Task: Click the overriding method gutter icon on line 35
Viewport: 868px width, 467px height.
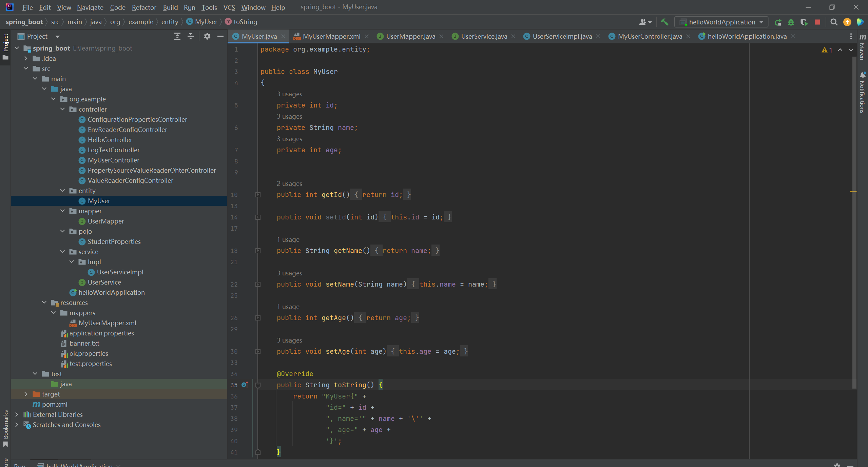Action: pyautogui.click(x=245, y=385)
